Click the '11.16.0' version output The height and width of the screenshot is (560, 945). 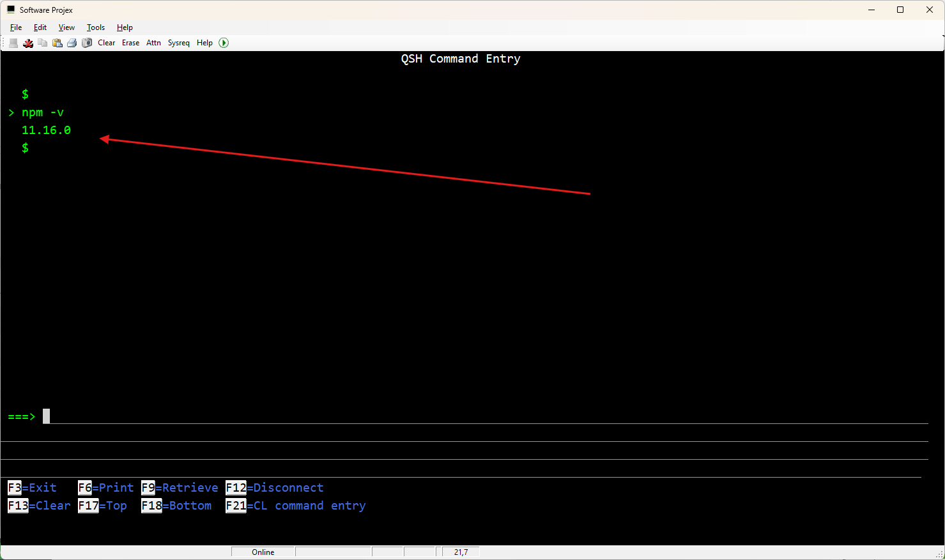click(x=46, y=130)
